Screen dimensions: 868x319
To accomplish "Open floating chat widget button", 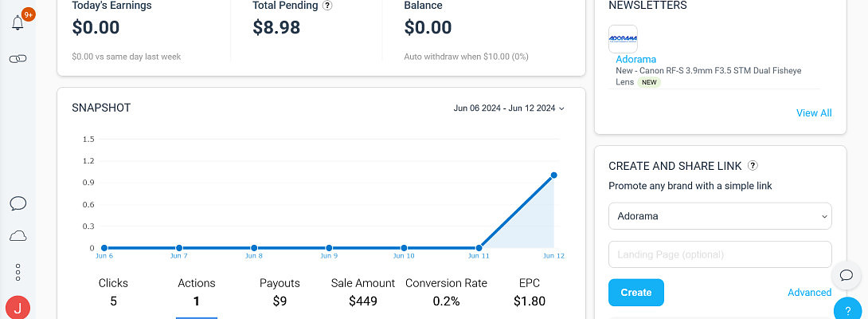I will tap(846, 275).
